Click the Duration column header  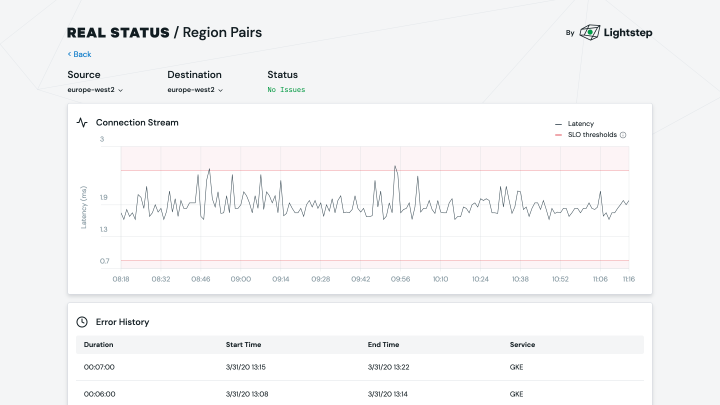[98, 344]
